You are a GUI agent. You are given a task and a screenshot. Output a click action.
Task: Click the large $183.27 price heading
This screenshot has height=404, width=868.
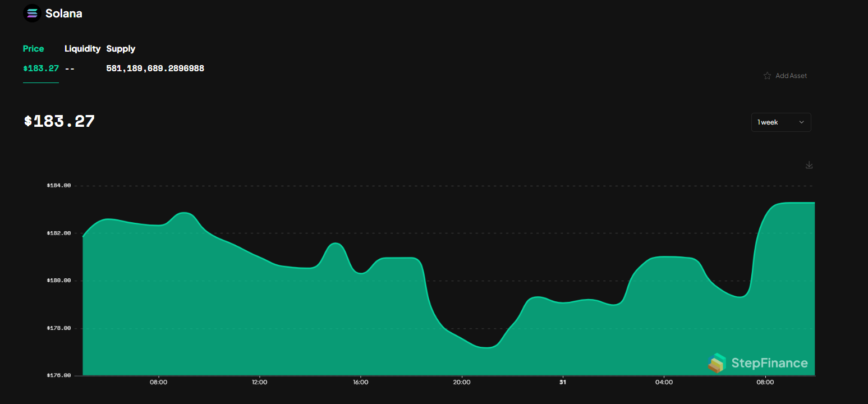click(x=59, y=121)
